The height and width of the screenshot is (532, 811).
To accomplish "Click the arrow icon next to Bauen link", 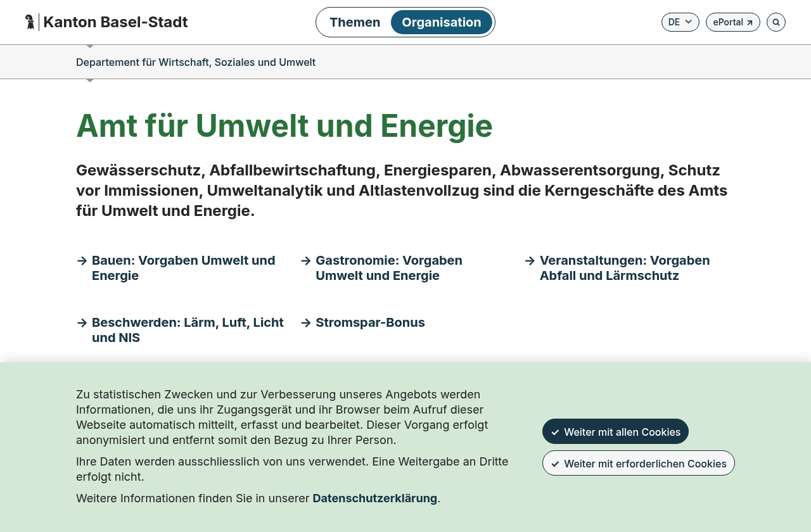I will coord(82,261).
